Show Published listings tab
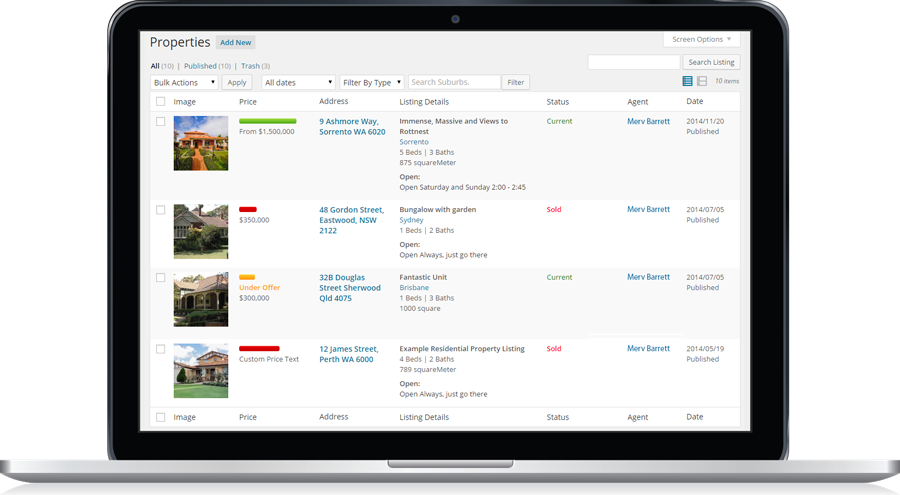900x495 pixels. [200, 66]
